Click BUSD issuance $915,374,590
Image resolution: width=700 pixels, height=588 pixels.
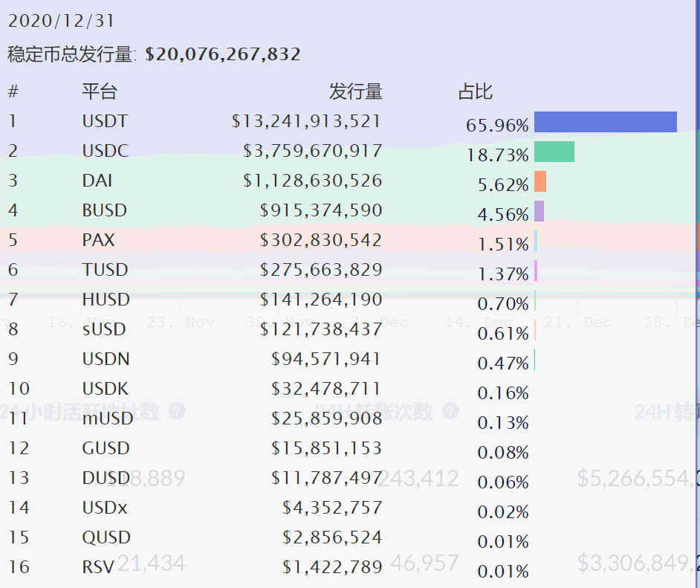coord(321,210)
